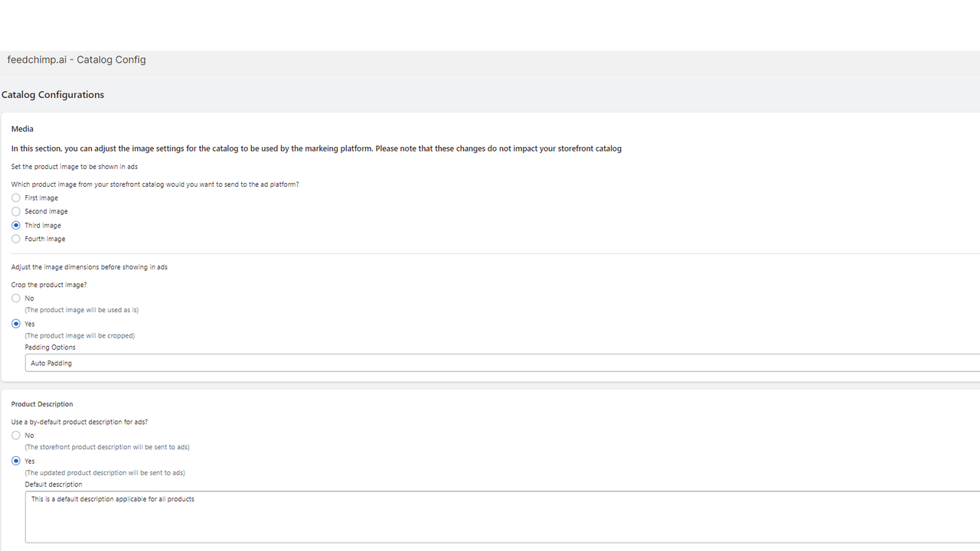Click the feedchimp.ai - Catalog Config title
The height and width of the screenshot is (551, 980).
77,60
